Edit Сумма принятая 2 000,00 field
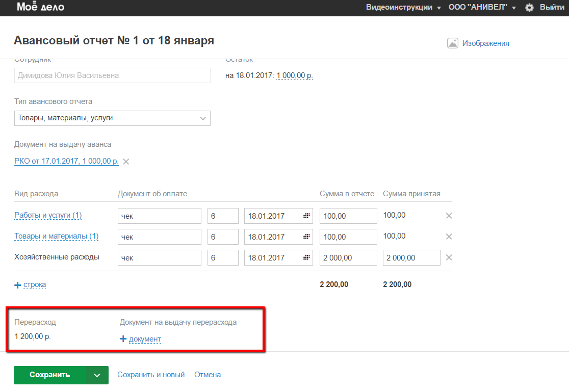 coord(411,258)
